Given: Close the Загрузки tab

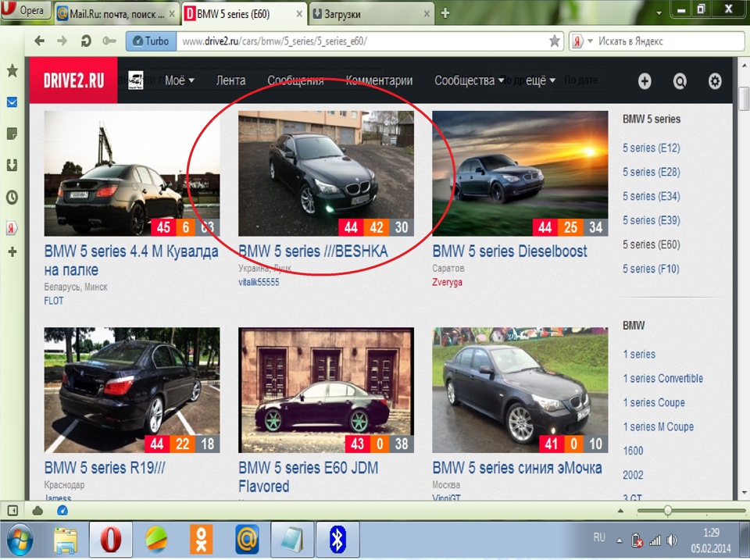Looking at the screenshot, I should coord(427,14).
